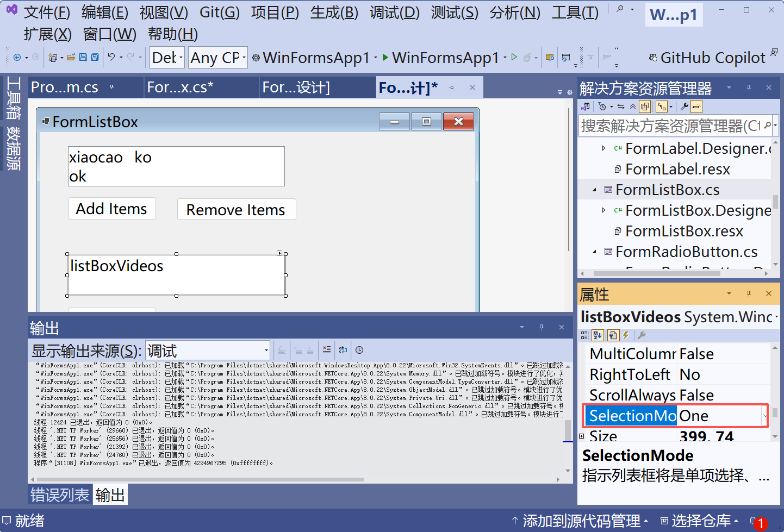
Task: Click the Add Items button on the form
Action: pyautogui.click(x=112, y=209)
